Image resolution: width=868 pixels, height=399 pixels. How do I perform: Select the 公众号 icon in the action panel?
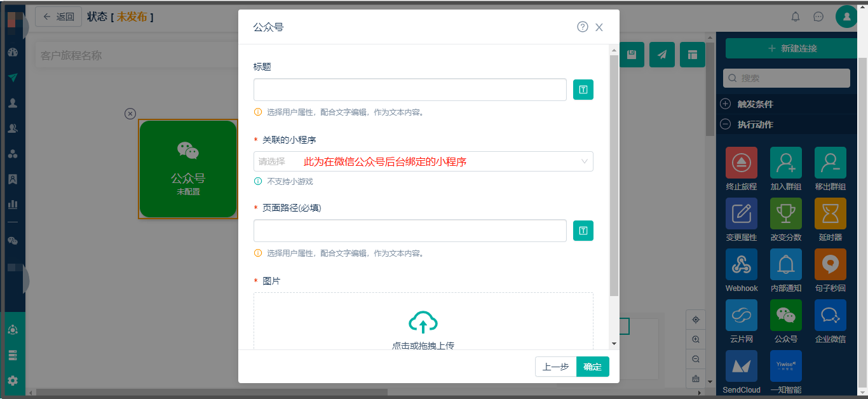click(x=786, y=315)
